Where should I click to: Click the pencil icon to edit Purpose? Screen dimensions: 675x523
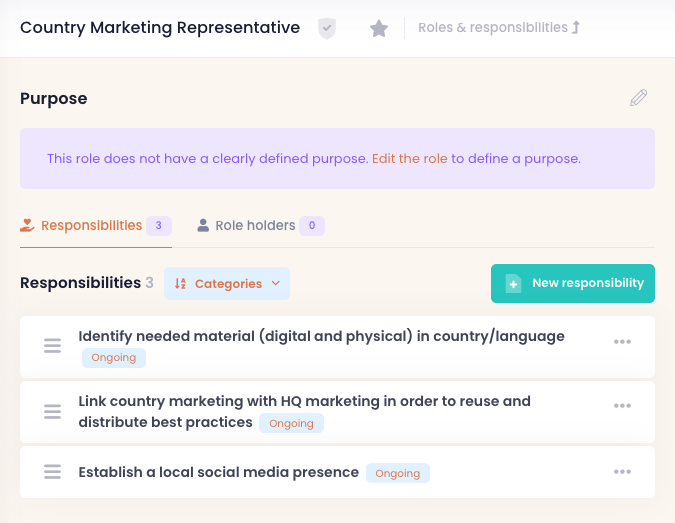[638, 98]
